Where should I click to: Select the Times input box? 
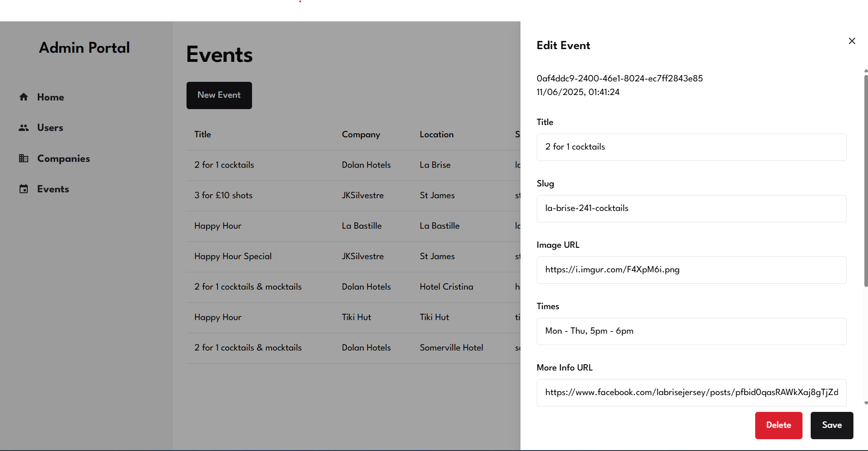[691, 331]
